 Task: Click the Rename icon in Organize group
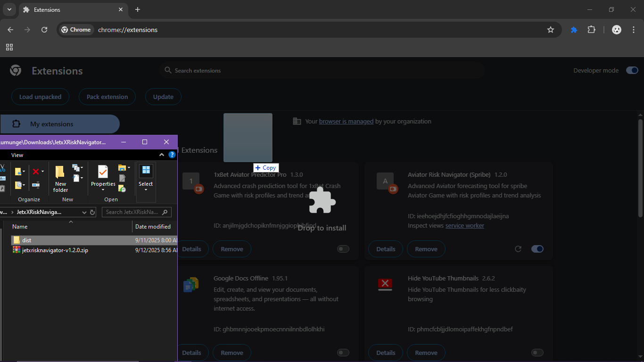click(35, 185)
